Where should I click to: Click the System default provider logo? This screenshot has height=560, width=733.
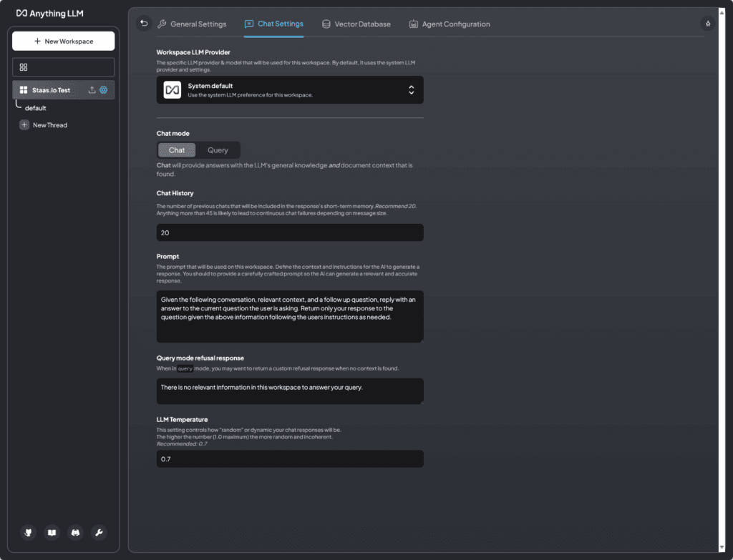click(x=172, y=89)
